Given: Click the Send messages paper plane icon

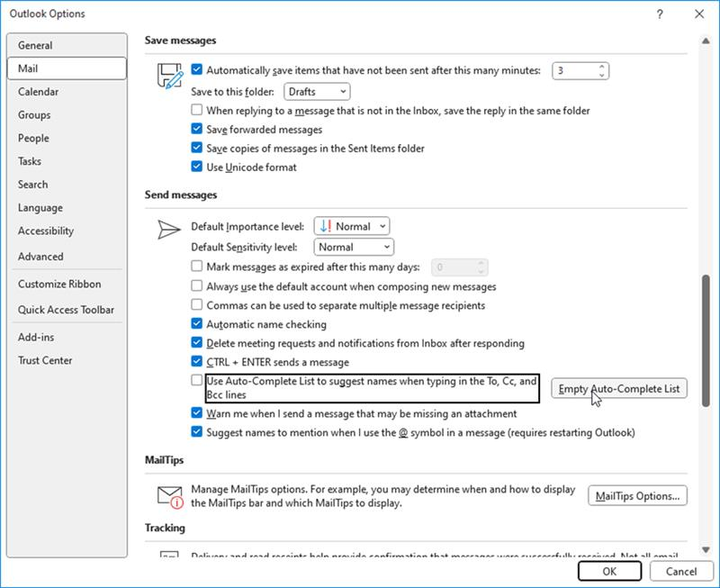Looking at the screenshot, I should pyautogui.click(x=169, y=230).
